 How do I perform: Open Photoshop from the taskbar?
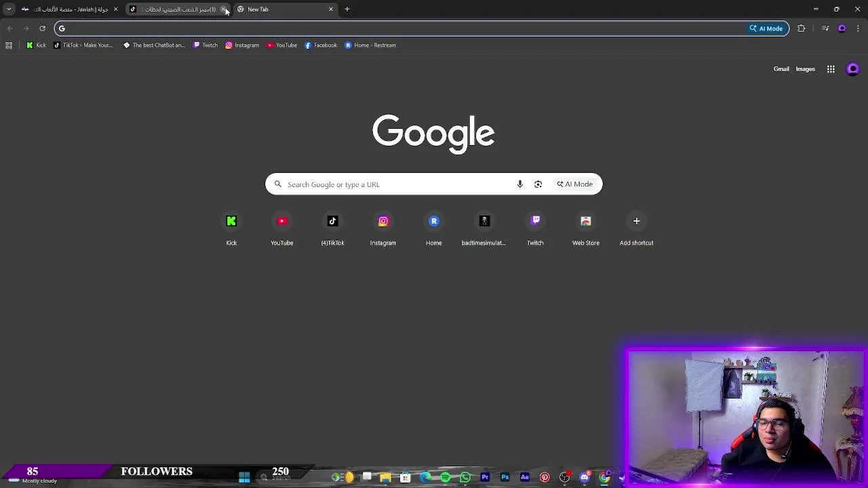pyautogui.click(x=505, y=478)
